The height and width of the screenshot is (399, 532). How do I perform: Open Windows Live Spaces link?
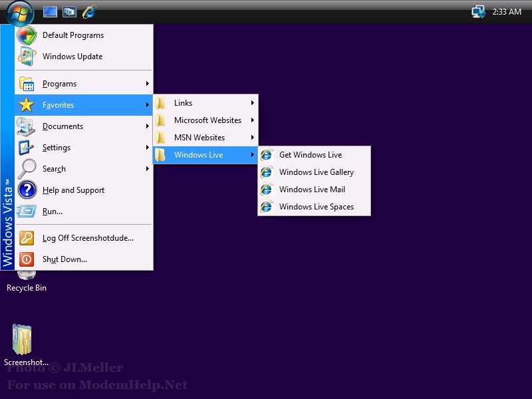point(317,207)
